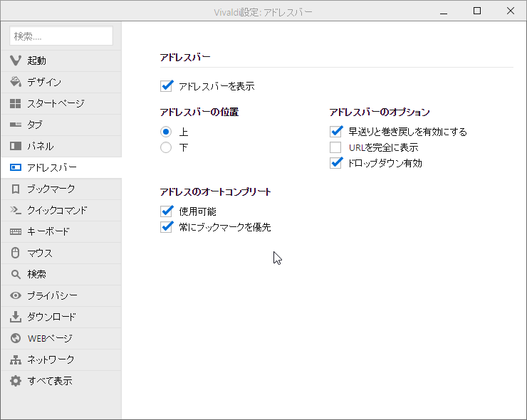Viewport: 527px width, 420px height.
Task: Select すべて表示 to show all settings
Action: pos(61,381)
